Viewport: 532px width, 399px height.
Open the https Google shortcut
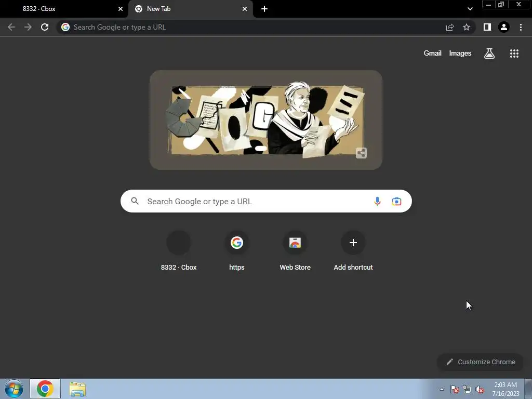click(x=237, y=250)
